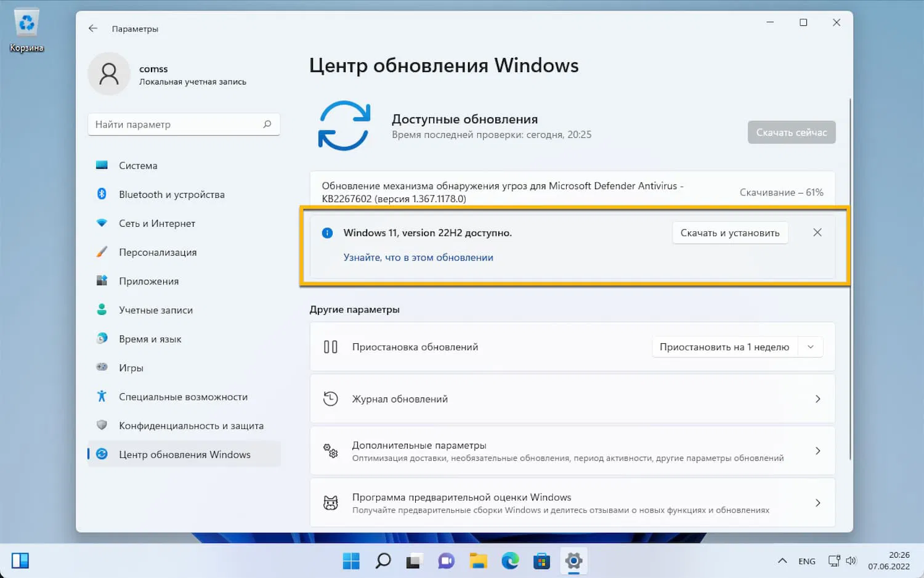Viewport: 924px width, 578px height.
Task: Click the large blue sync arrows icon
Action: [x=344, y=126]
